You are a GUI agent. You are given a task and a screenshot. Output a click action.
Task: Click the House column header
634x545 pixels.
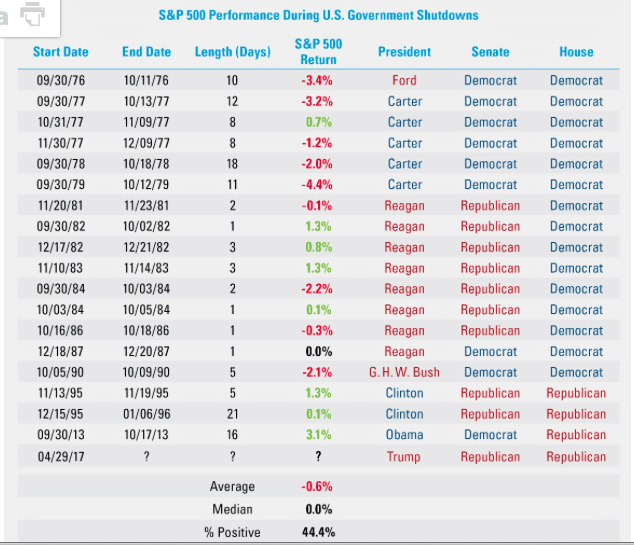(576, 52)
